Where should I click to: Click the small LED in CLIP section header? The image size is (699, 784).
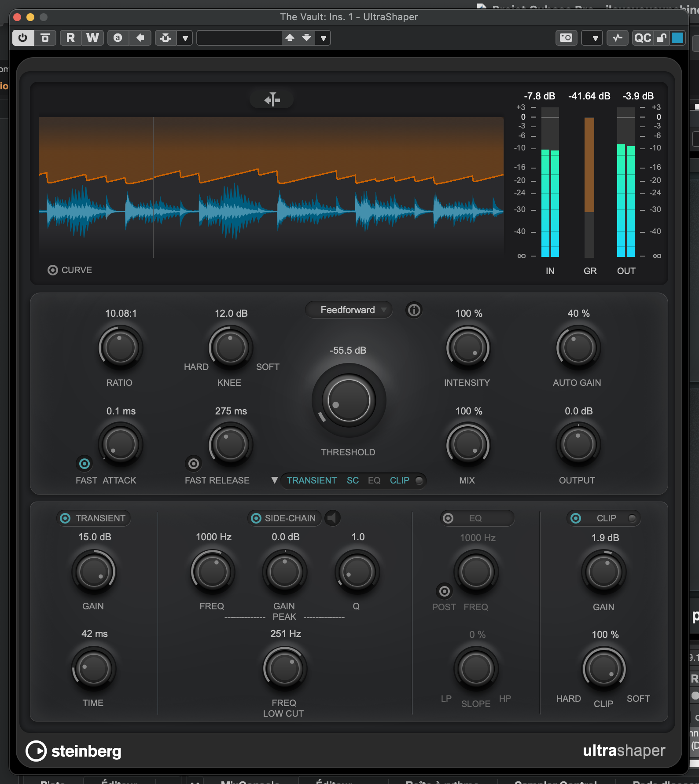click(632, 518)
